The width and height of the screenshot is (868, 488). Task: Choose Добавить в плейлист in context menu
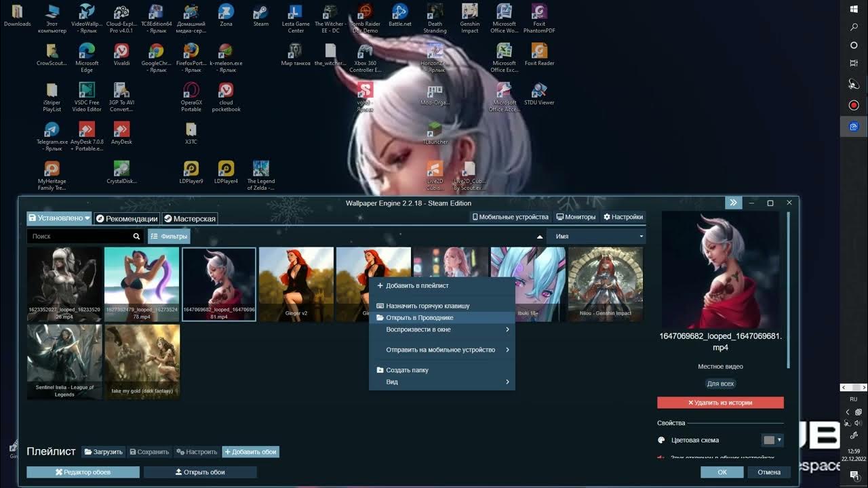point(441,285)
